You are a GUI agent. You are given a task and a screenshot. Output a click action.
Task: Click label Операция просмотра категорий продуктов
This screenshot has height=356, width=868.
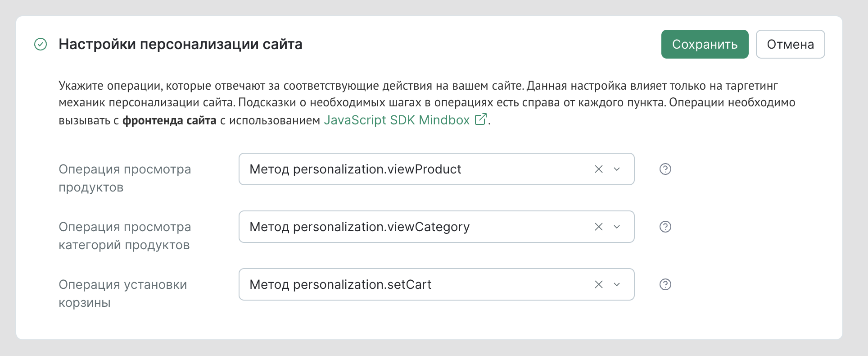pos(125,236)
